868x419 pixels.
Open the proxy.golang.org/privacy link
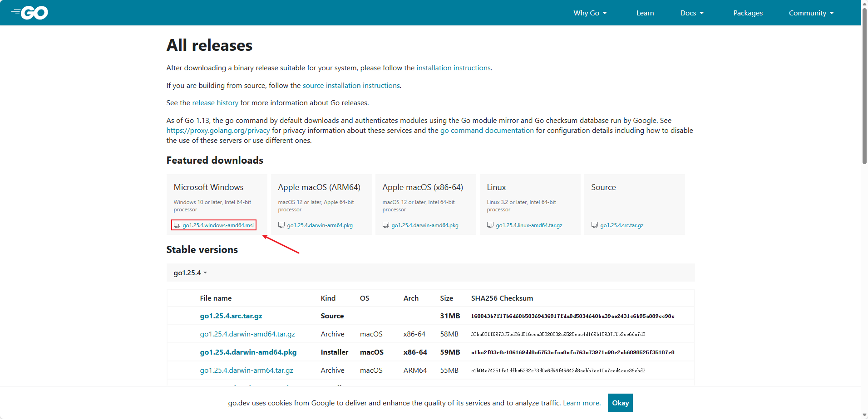coord(218,130)
